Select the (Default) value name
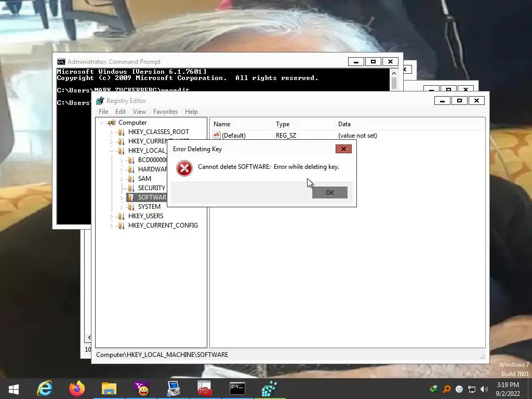The width and height of the screenshot is (532, 399). point(234,136)
